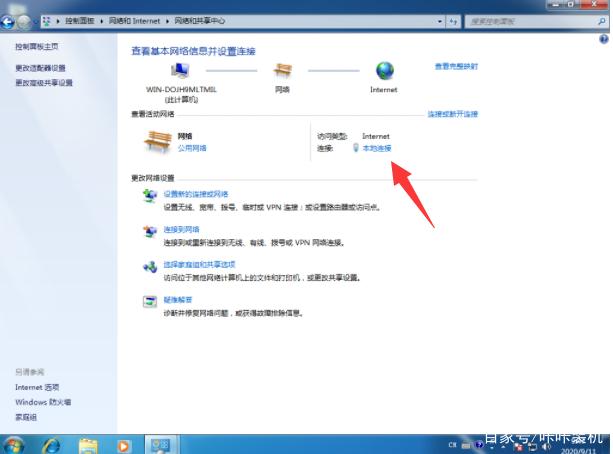Click the small bench network icon in map
The height and width of the screenshot is (454, 613).
pyautogui.click(x=283, y=70)
